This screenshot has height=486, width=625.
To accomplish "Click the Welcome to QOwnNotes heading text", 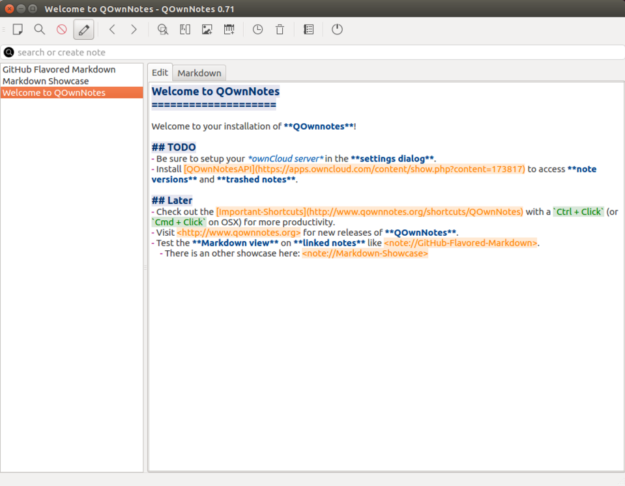I will [x=216, y=91].
